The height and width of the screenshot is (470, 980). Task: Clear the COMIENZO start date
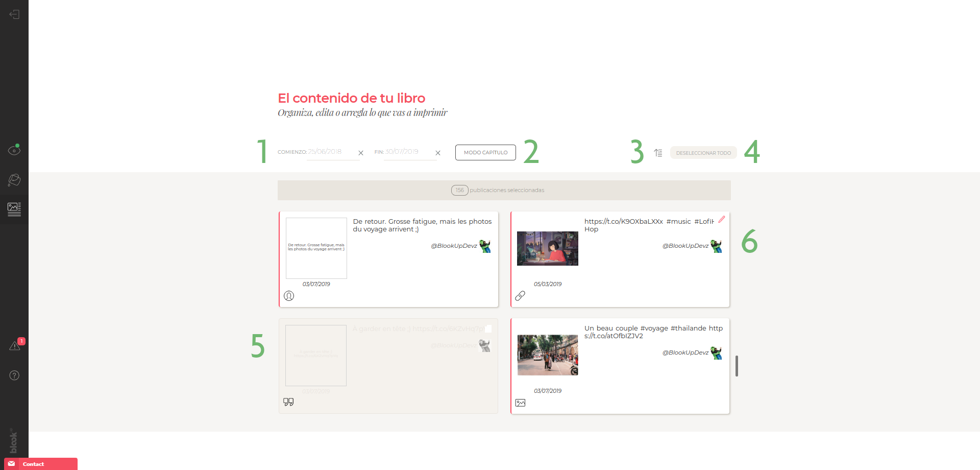361,153
